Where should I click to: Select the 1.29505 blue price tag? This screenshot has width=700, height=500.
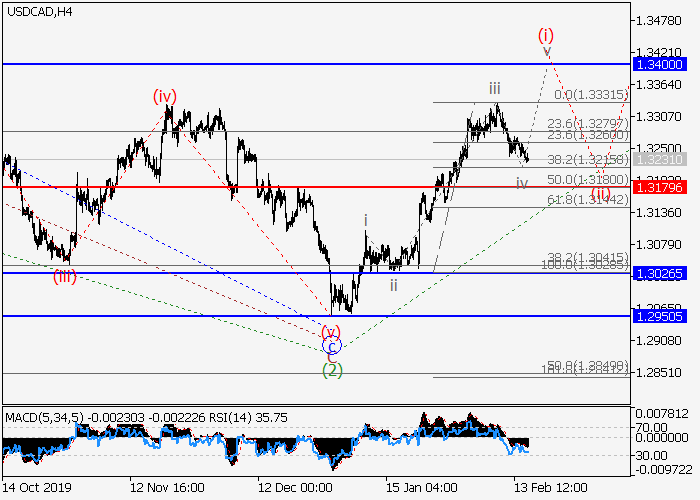click(x=661, y=316)
